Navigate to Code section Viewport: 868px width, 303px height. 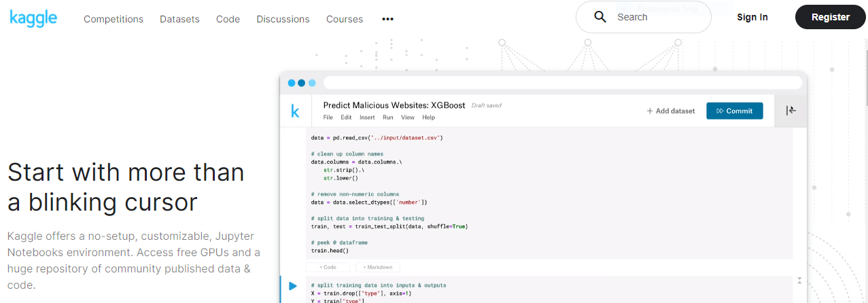coord(228,19)
